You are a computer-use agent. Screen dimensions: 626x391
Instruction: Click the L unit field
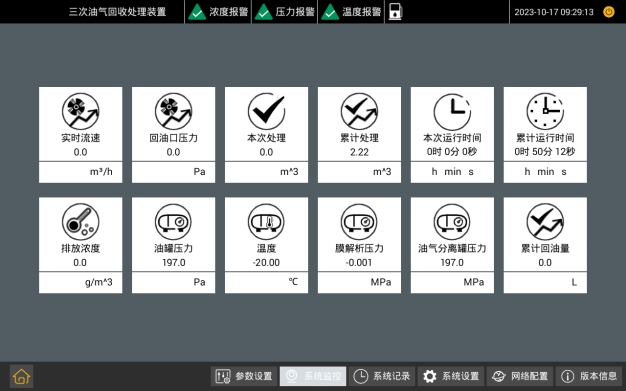point(545,282)
